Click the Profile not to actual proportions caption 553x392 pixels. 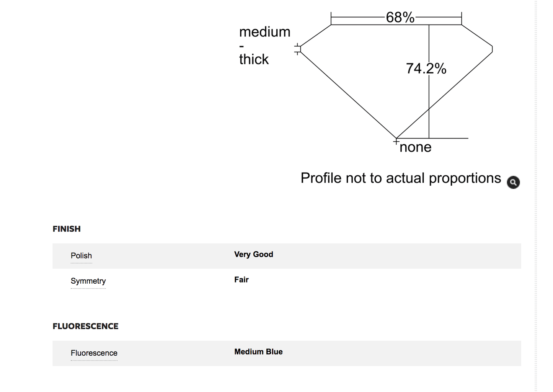[x=401, y=178]
